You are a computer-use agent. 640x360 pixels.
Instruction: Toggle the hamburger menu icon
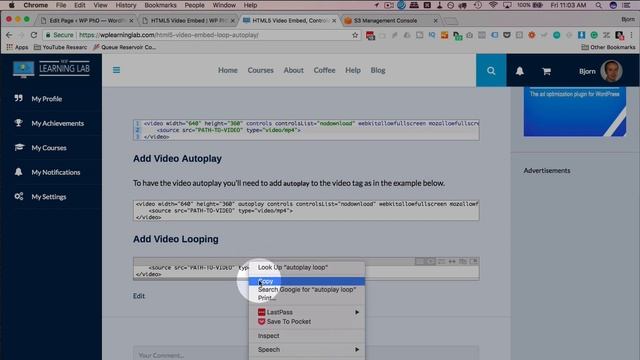pyautogui.click(x=116, y=70)
